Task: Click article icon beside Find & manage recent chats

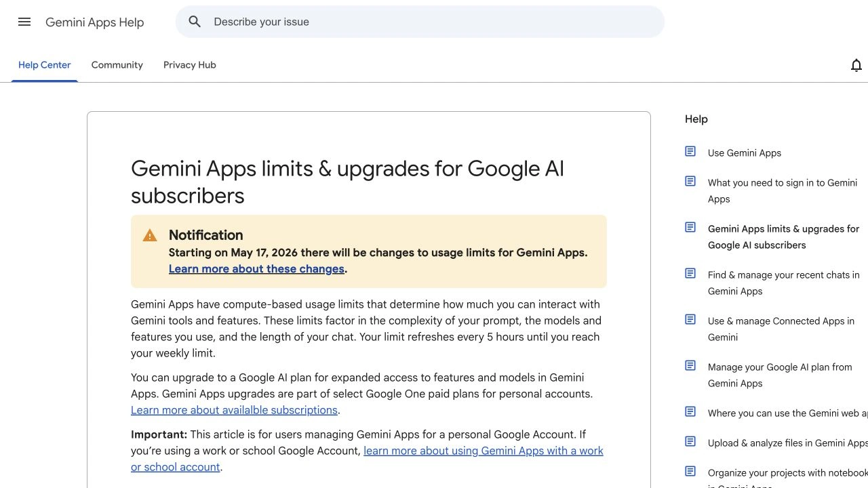Action: coord(690,274)
